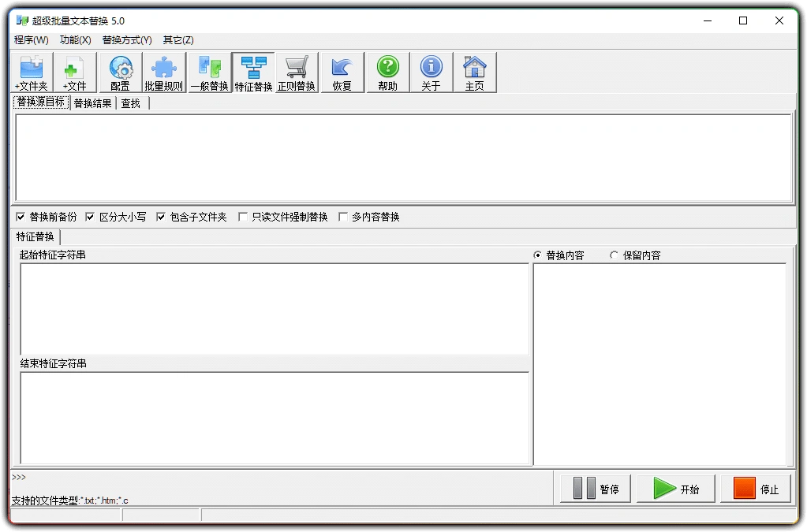Click the 恢复 restore icon
The image size is (807, 532).
pyautogui.click(x=342, y=72)
